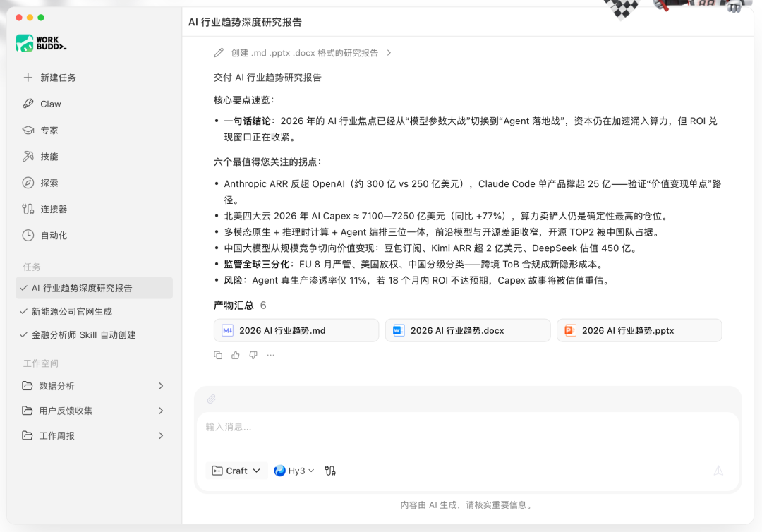Expand the 创建 .md .pptx .docx step chevron
The height and width of the screenshot is (532, 762).
(389, 52)
